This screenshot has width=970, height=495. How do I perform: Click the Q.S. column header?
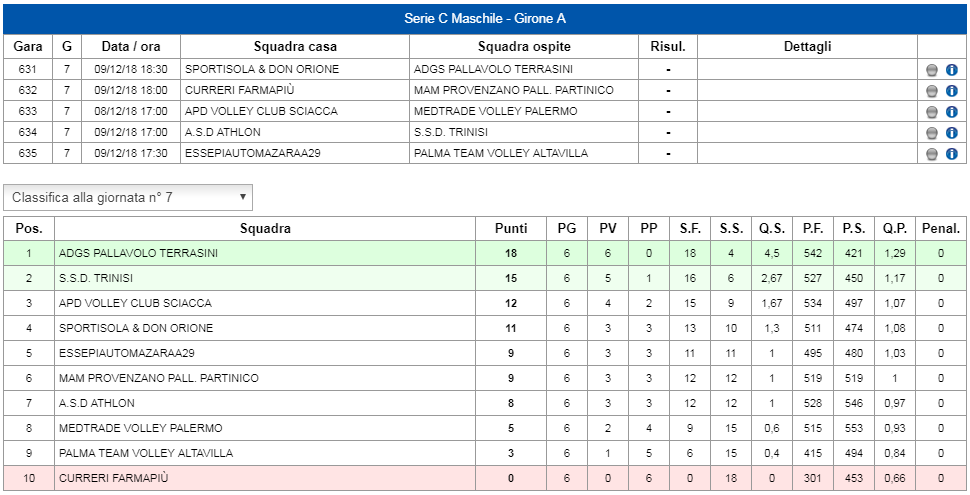click(x=772, y=228)
